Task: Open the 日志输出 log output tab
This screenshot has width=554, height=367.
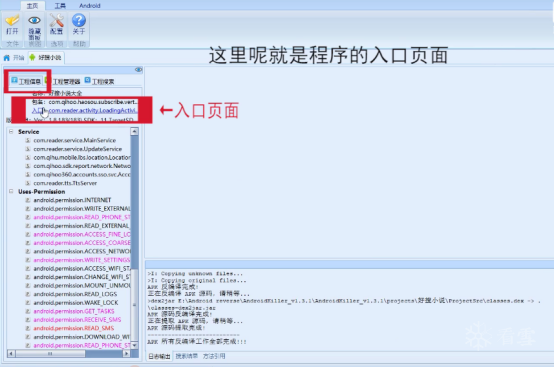Action: (x=159, y=356)
